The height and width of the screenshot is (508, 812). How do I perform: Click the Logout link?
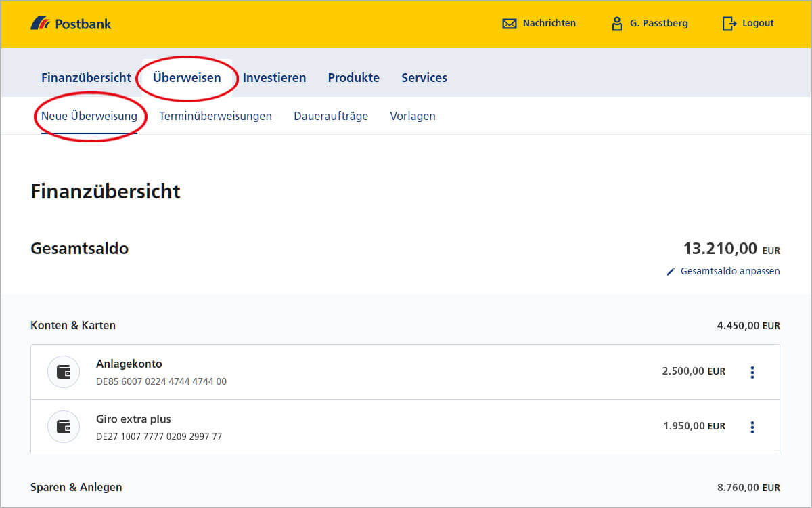click(758, 23)
